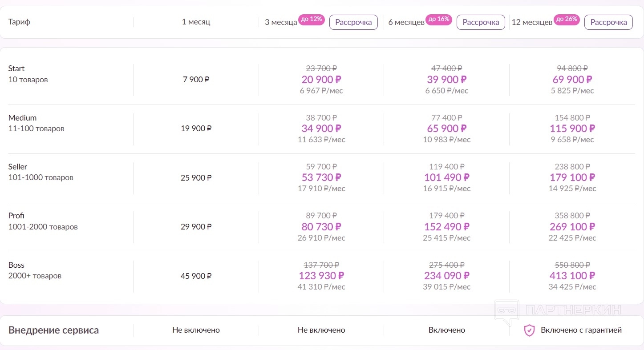Click the 'до 16%' discount badge
The image size is (644, 350).
(439, 20)
